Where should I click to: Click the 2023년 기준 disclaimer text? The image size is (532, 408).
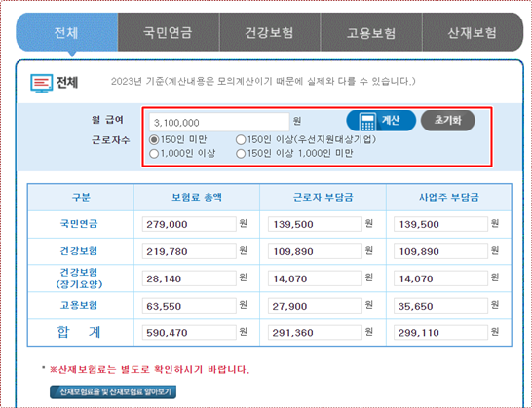[x=263, y=82]
